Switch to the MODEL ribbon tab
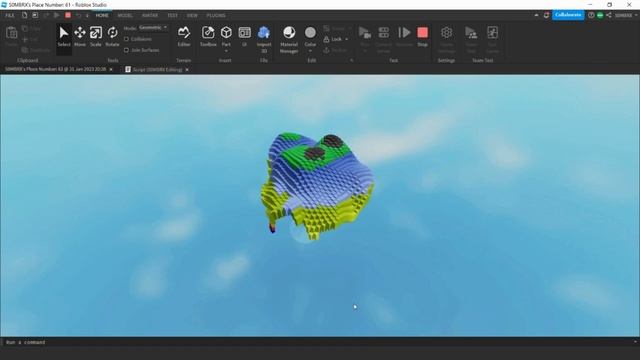This screenshot has height=360, width=640. tap(125, 15)
